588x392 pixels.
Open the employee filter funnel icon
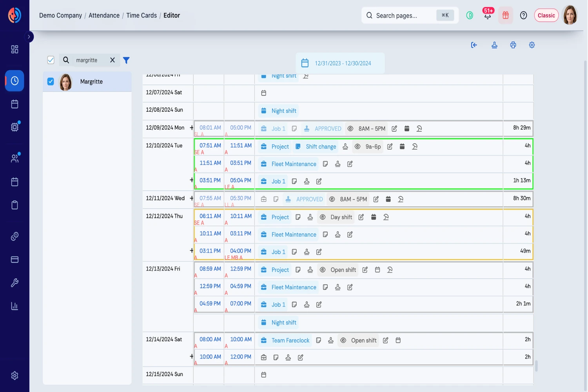pyautogui.click(x=126, y=60)
